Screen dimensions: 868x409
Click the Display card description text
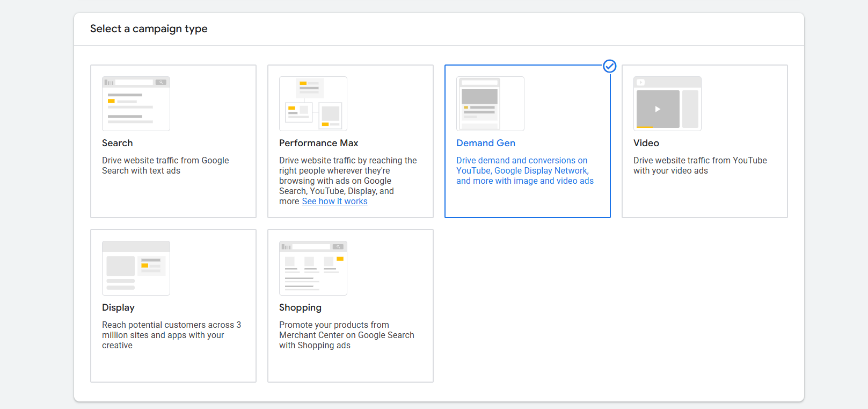(171, 335)
